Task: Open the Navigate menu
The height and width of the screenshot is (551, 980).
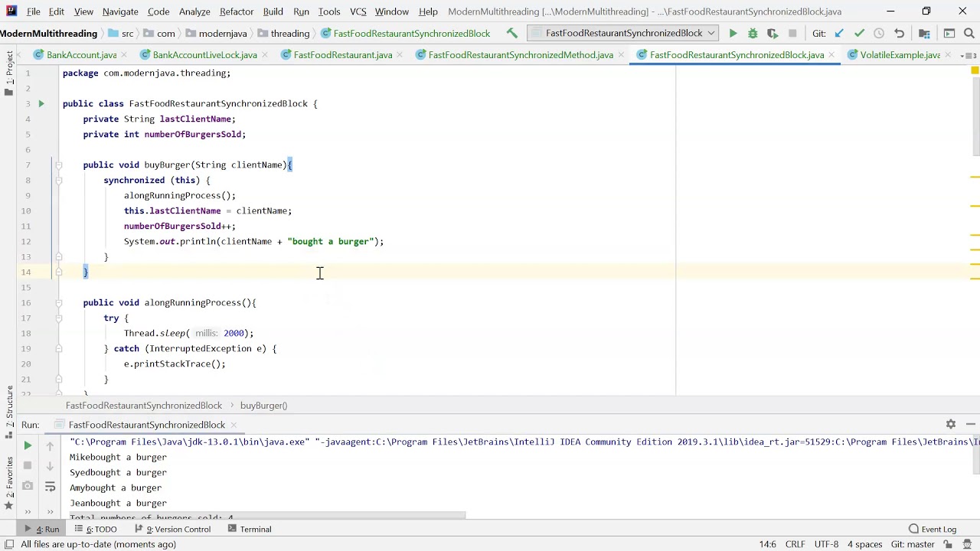Action: [x=120, y=11]
